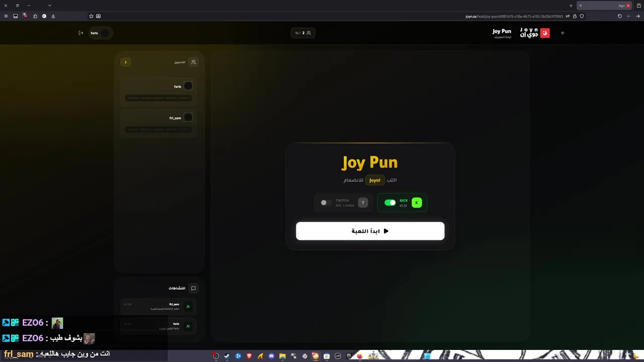Open a new browser tab
The image size is (644, 362).
point(571,6)
